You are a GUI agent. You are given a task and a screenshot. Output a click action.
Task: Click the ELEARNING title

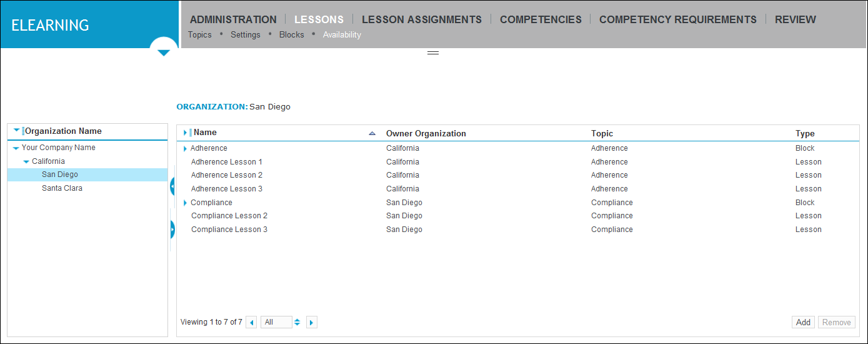tap(50, 26)
